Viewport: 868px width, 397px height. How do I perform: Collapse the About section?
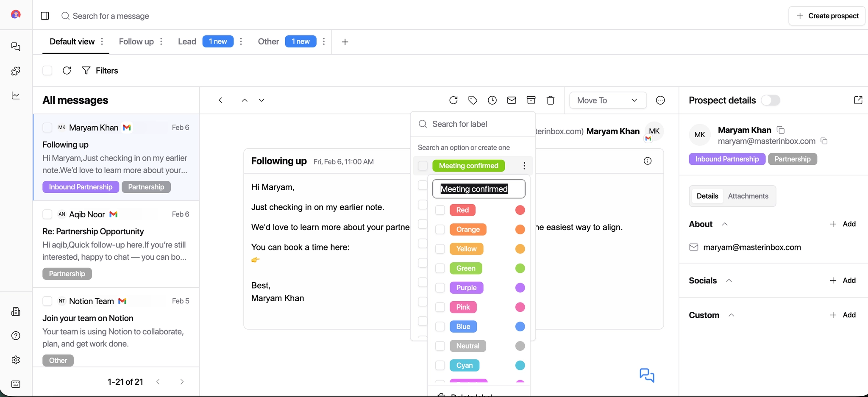click(725, 224)
